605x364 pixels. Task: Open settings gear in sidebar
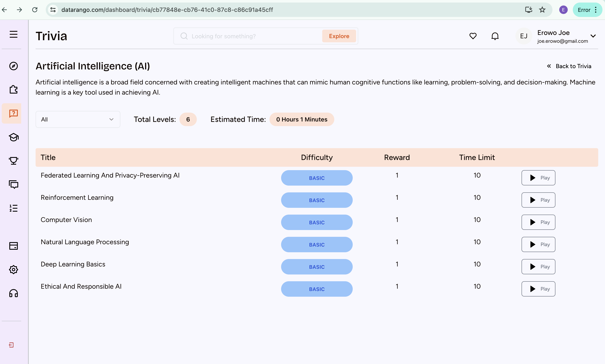pos(14,270)
